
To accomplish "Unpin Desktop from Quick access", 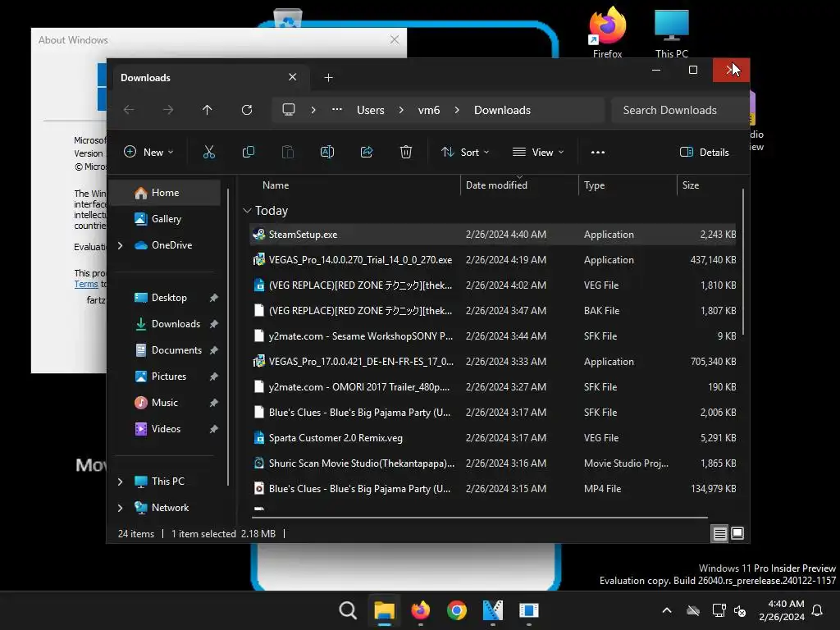I will (214, 298).
